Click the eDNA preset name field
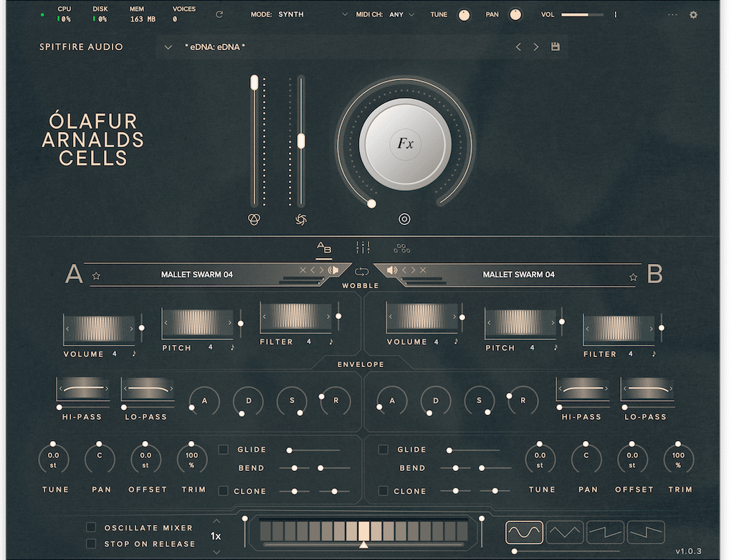This screenshot has width=734, height=560. [x=215, y=47]
